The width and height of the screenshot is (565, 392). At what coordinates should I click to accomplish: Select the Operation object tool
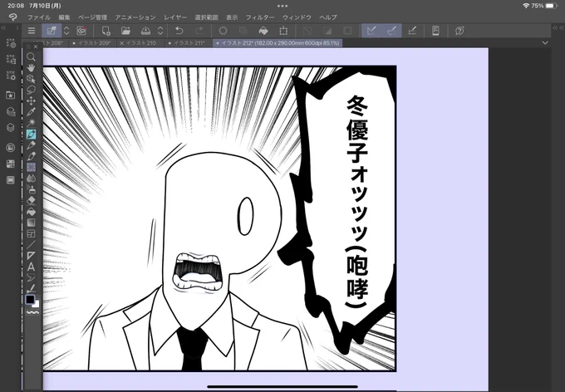coord(31,79)
